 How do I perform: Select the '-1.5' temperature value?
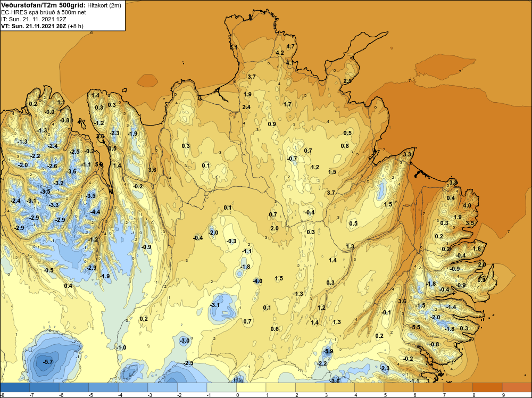420,305
